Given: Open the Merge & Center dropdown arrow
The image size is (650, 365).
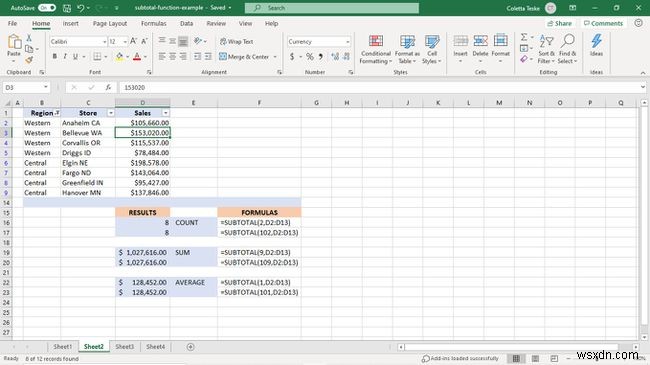Looking at the screenshot, I should (x=275, y=56).
